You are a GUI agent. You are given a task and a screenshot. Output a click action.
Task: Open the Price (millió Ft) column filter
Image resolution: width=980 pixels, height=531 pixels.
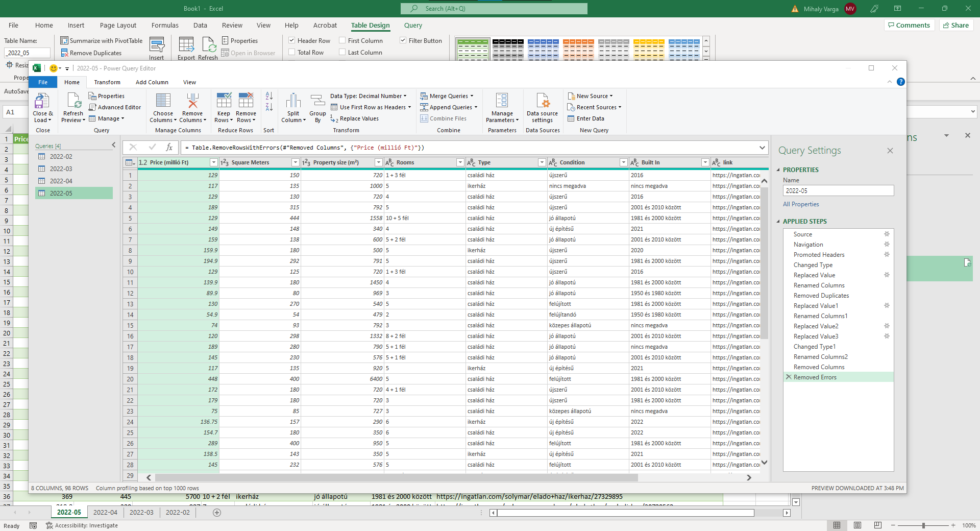pos(214,162)
